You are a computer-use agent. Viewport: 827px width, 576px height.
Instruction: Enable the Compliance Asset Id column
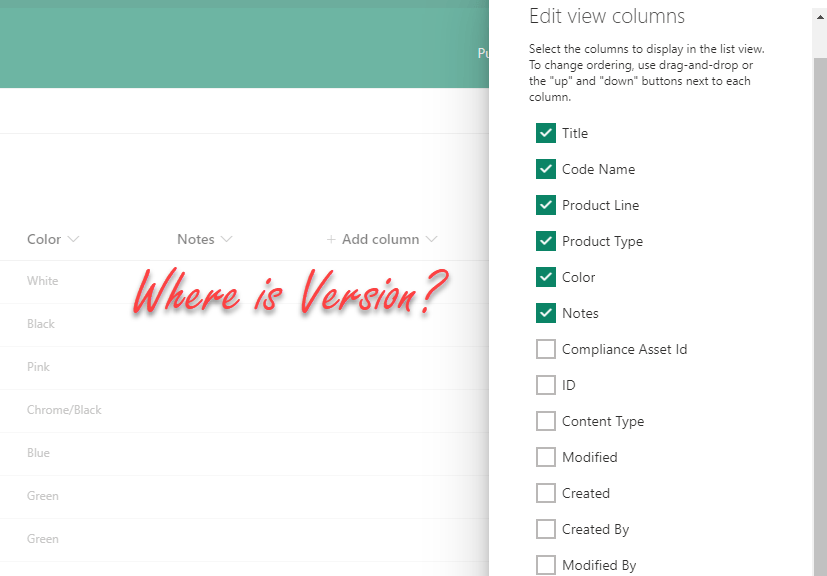point(546,348)
